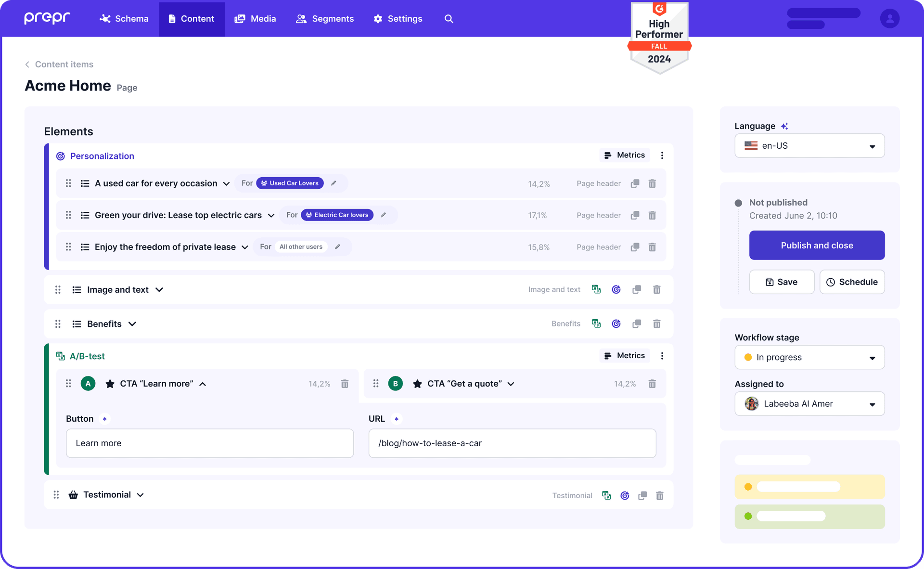Screen dimensions: 924x569
Task: Delete the Testimonial element
Action: coord(659,495)
